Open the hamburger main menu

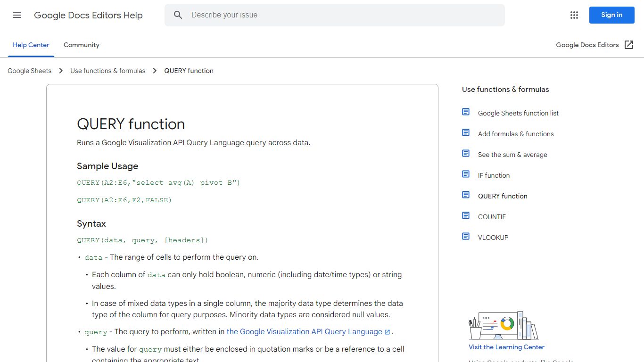(x=17, y=15)
